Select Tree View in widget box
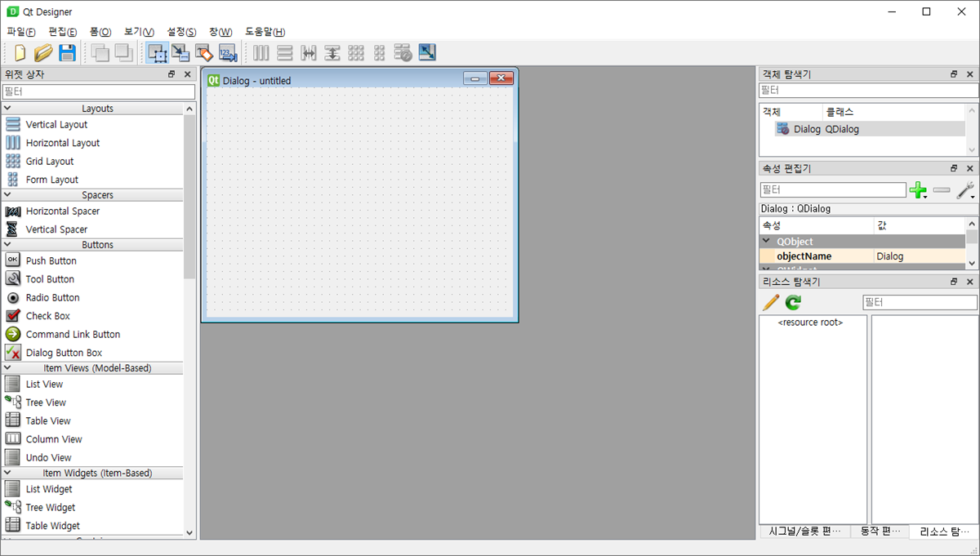 click(46, 403)
